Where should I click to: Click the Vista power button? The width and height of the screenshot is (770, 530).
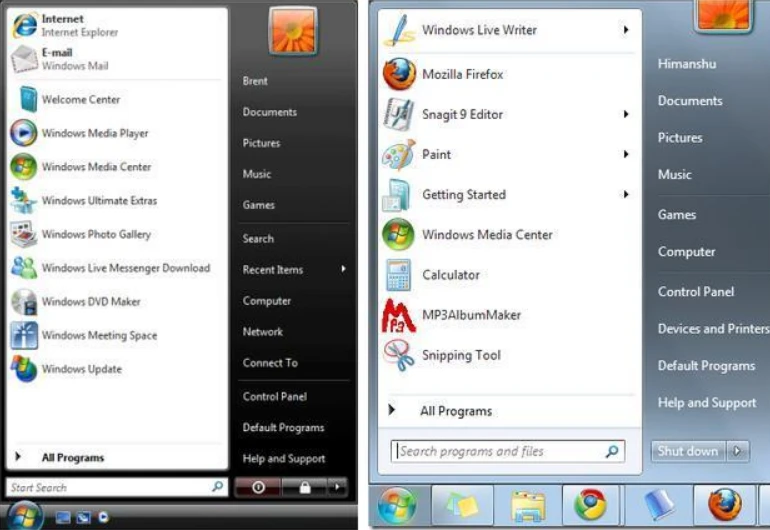(258, 487)
